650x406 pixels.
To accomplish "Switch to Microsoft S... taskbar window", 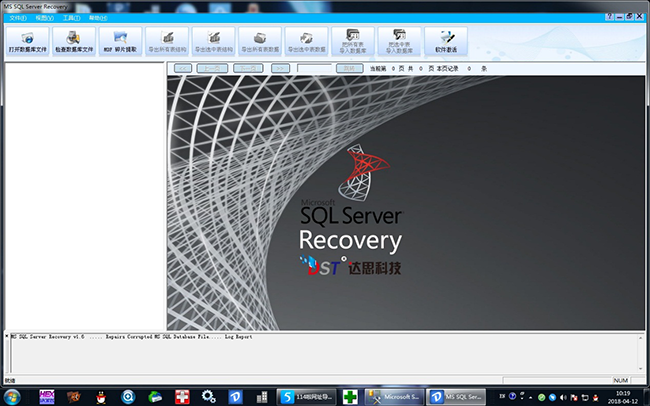I will coord(395,397).
